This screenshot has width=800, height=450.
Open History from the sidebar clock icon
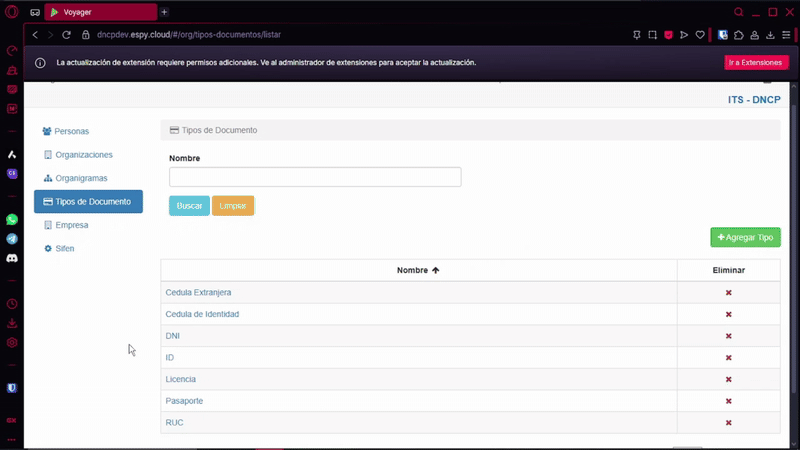point(12,304)
